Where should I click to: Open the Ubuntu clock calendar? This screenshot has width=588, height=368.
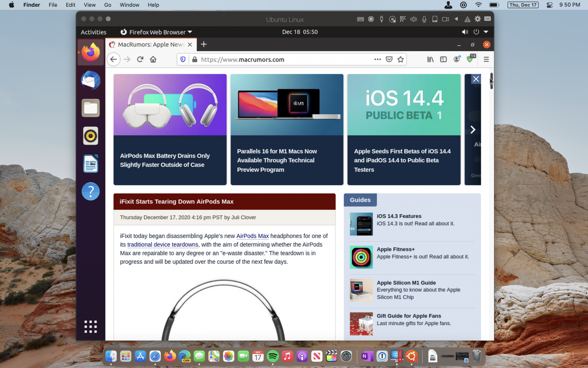[300, 32]
